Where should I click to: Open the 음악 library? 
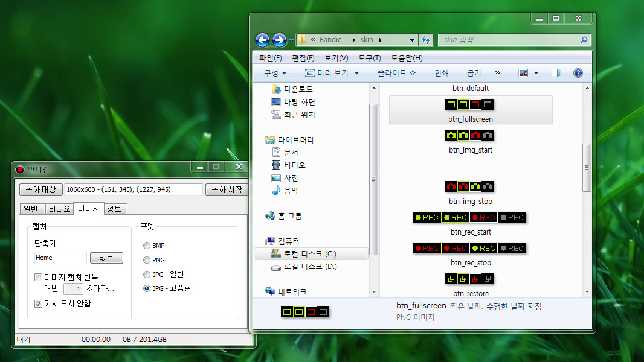tap(285, 191)
